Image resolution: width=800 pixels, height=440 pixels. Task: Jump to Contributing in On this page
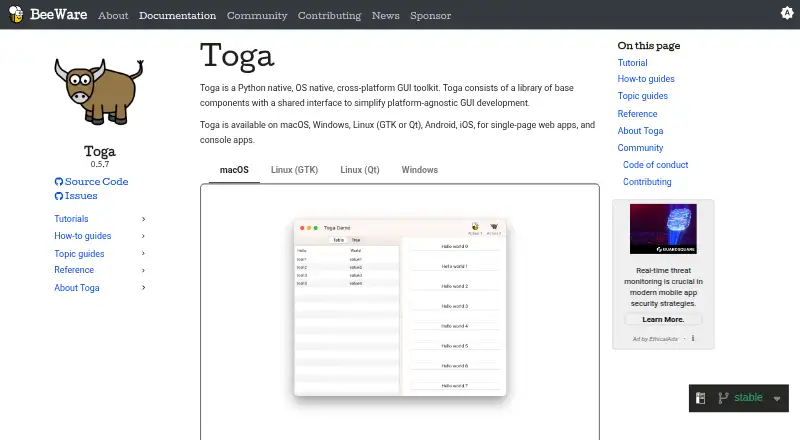(x=647, y=182)
